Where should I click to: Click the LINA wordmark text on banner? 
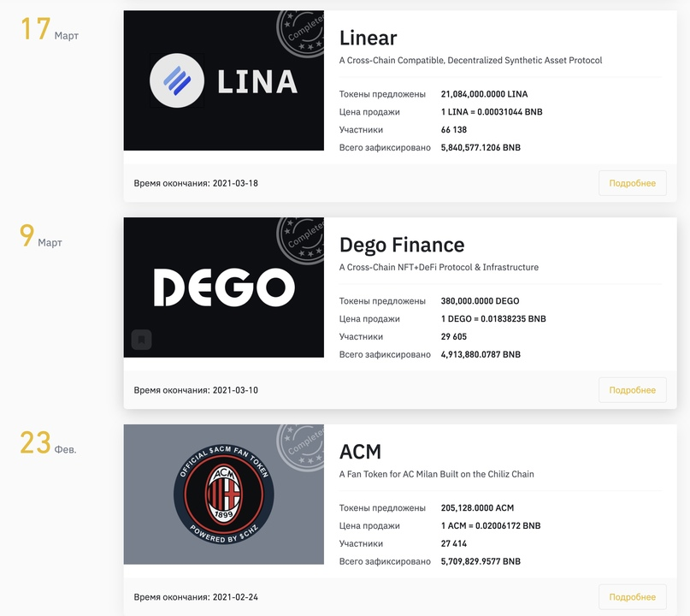pos(257,81)
